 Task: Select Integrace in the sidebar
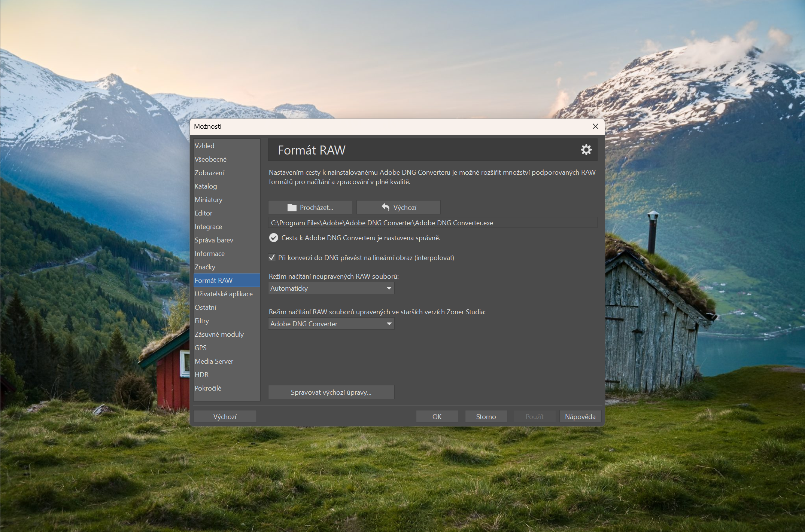[x=227, y=226]
